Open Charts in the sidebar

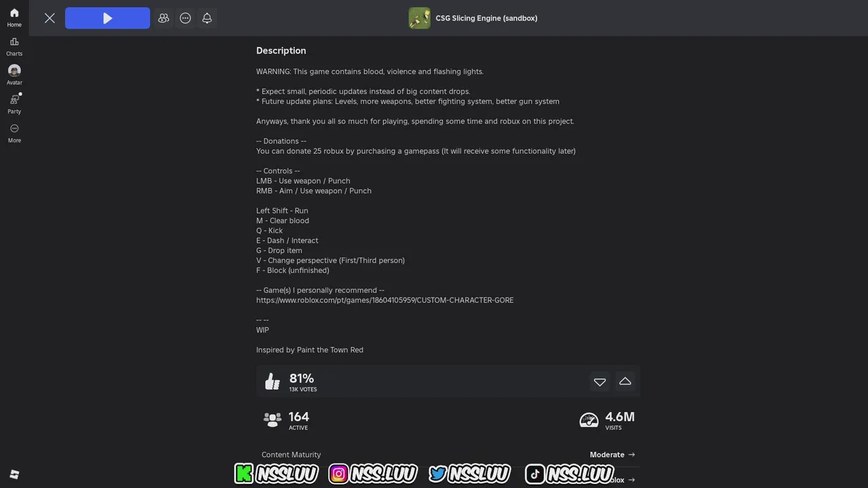(14, 47)
